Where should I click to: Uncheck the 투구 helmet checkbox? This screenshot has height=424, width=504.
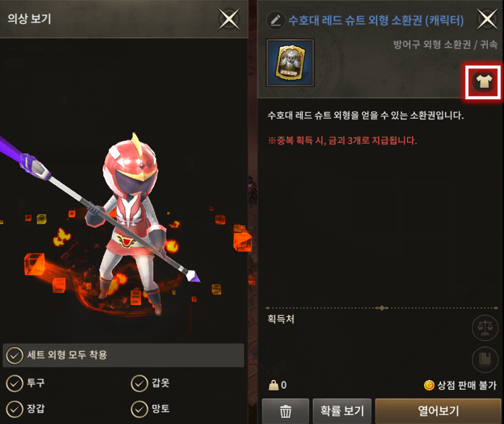pyautogui.click(x=15, y=383)
